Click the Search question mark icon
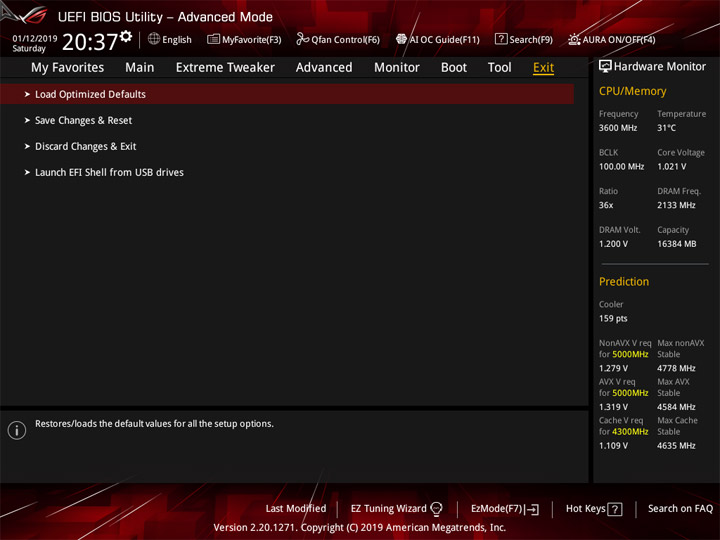Viewport: 720px width, 540px height. (x=501, y=39)
